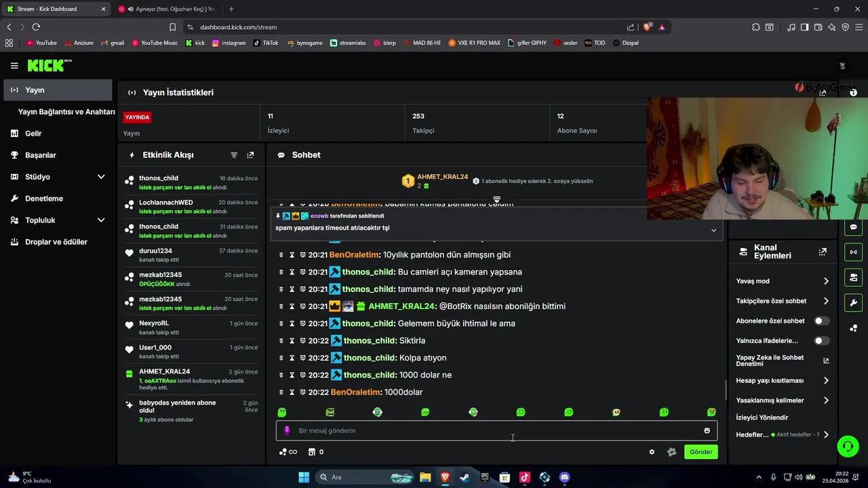Open File Explorer from the taskbar
Image resolution: width=868 pixels, height=488 pixels.
[425, 477]
